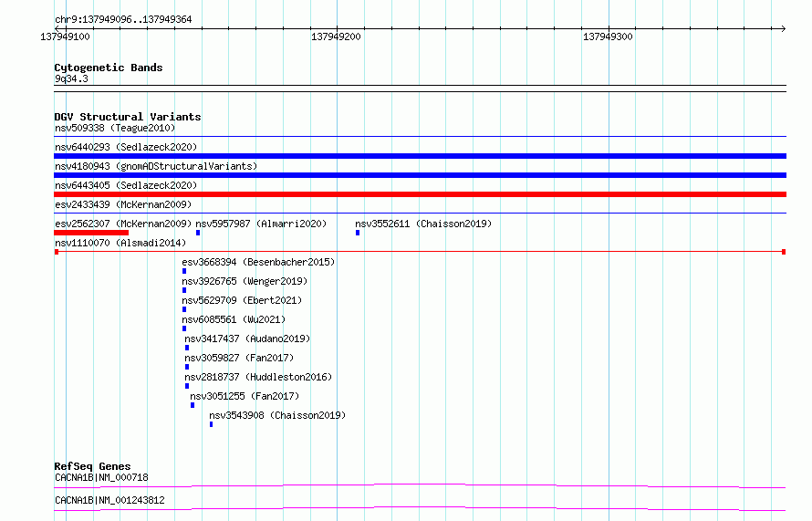Click variant label nsv6443405 (Sedlazeck2020)

(126, 185)
